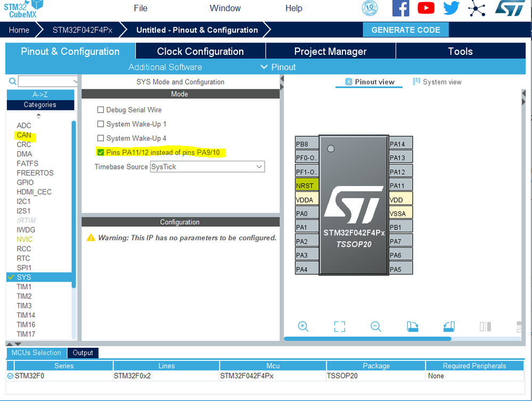Click the peripheral list vertical scrollbar
Viewport: 532px width, 401px height.
[x=73, y=204]
